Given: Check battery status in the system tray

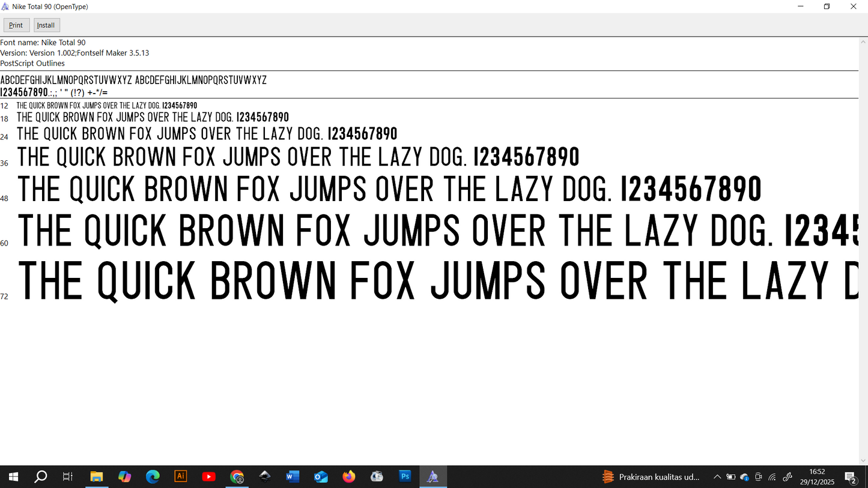Looking at the screenshot, I should click(x=731, y=477).
